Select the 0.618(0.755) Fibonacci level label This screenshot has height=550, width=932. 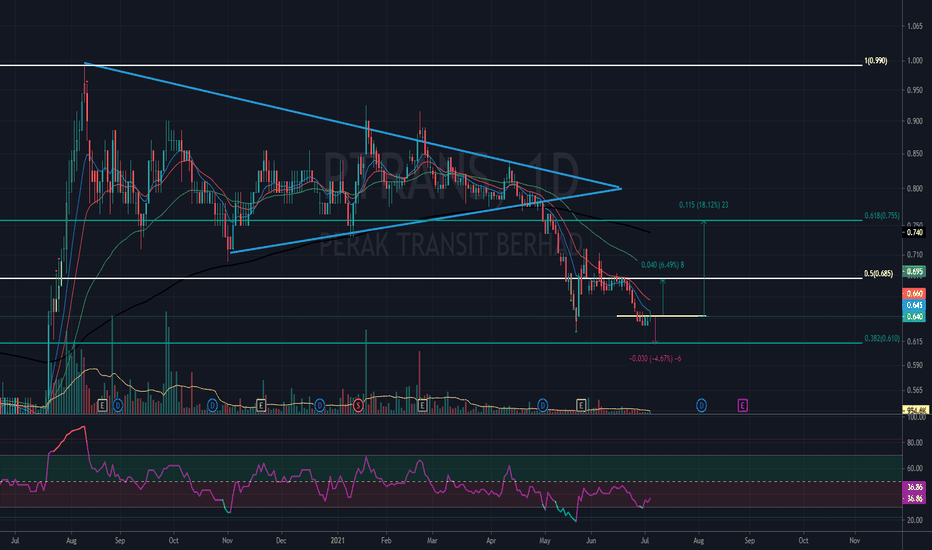point(882,216)
